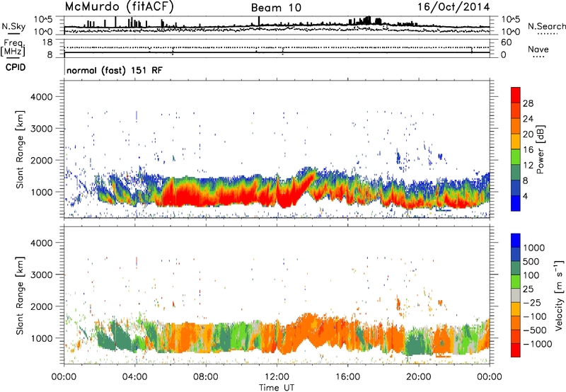
Task: Select the Beam 10 label
Action: coord(276,8)
